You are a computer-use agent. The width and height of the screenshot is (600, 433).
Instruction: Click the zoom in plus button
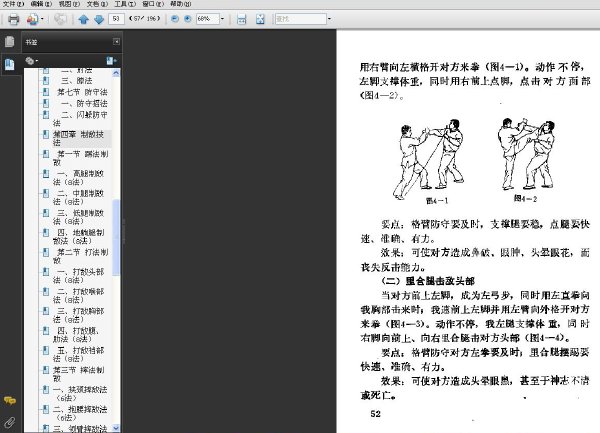(188, 18)
